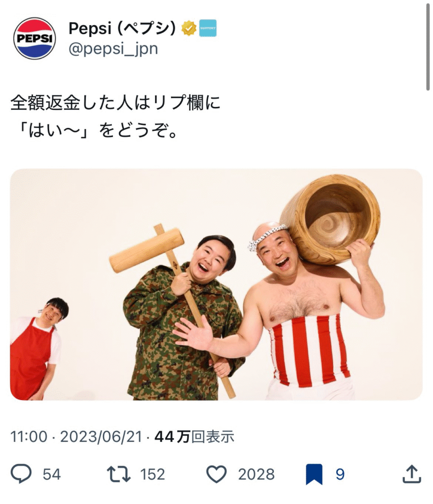
Task: Open the share upload icon
Action: (x=412, y=473)
